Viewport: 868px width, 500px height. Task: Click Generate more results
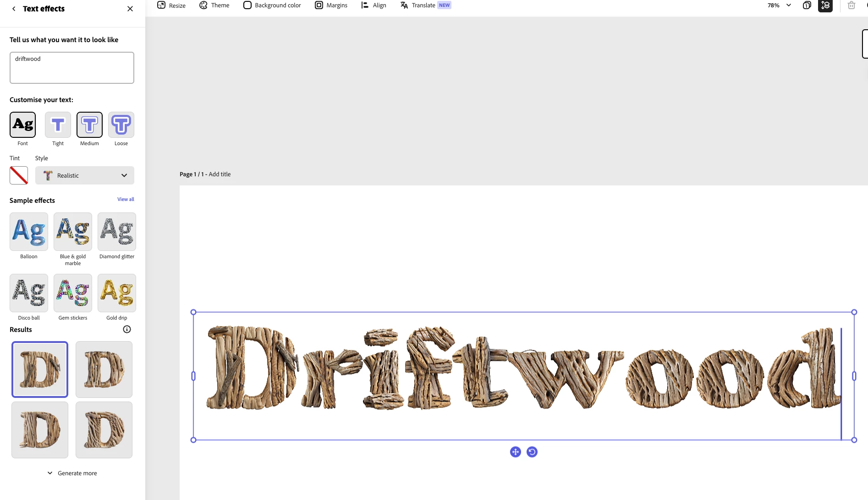point(72,473)
